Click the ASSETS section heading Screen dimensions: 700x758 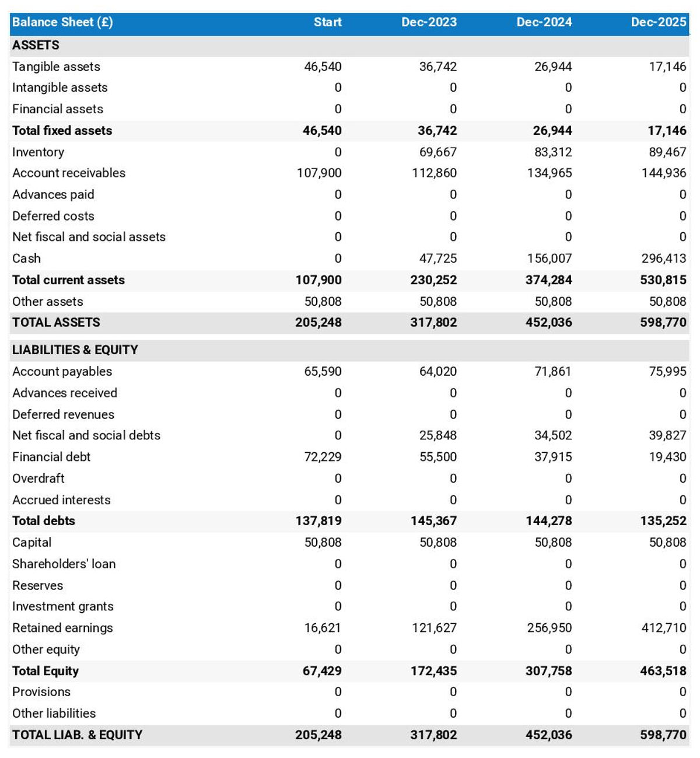(36, 46)
